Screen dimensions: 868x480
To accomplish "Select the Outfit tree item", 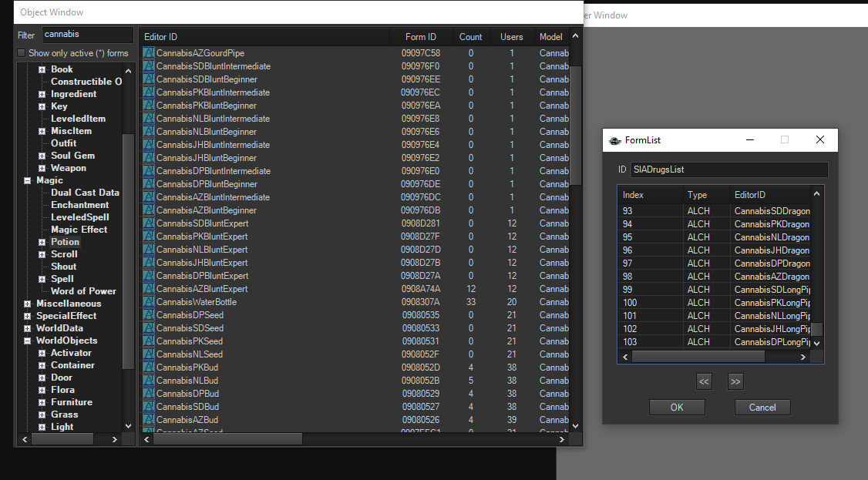I will (x=64, y=143).
